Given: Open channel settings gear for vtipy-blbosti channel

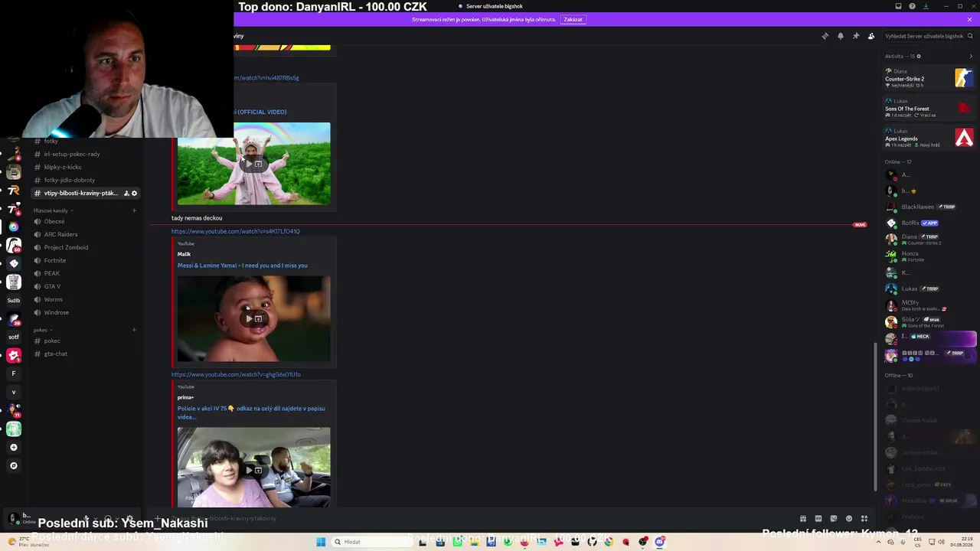Looking at the screenshot, I should click(134, 193).
